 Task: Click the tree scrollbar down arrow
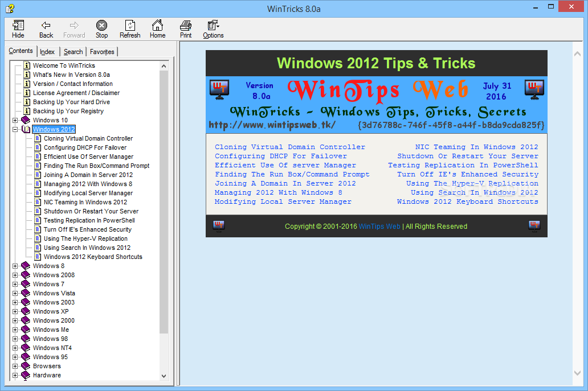click(x=164, y=376)
